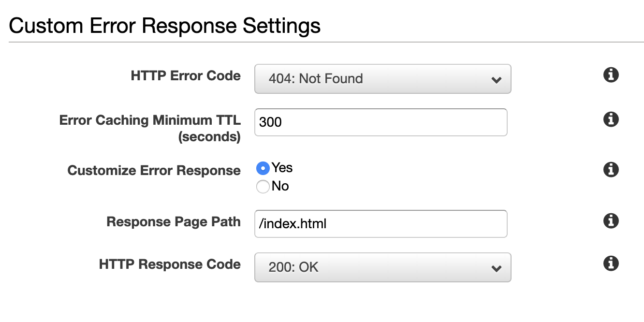Select the Yes radio button for Customize Error Response
This screenshot has width=644, height=322.
(263, 167)
